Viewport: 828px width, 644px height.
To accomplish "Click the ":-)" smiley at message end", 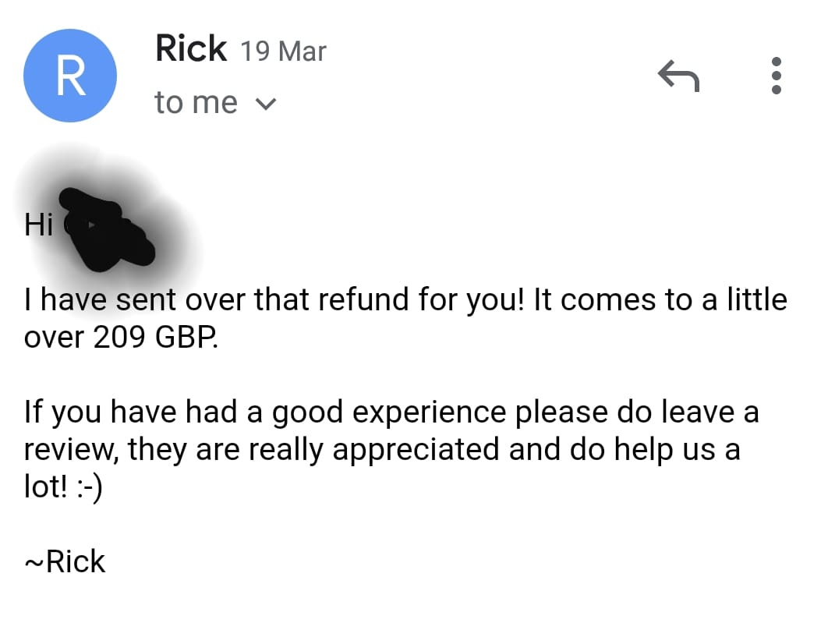I will [89, 487].
